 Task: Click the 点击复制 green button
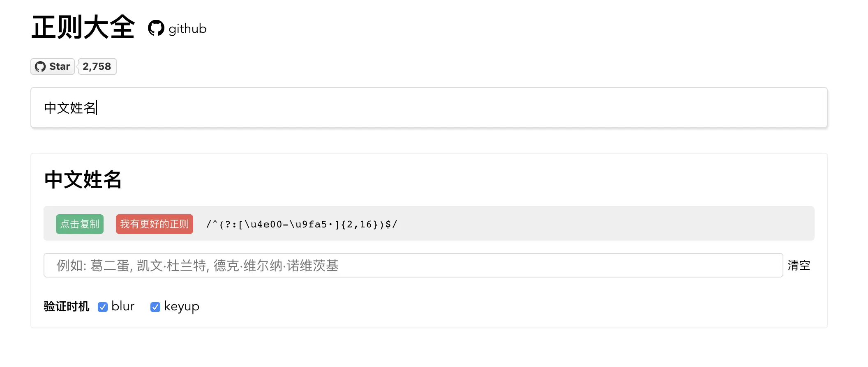tap(80, 224)
